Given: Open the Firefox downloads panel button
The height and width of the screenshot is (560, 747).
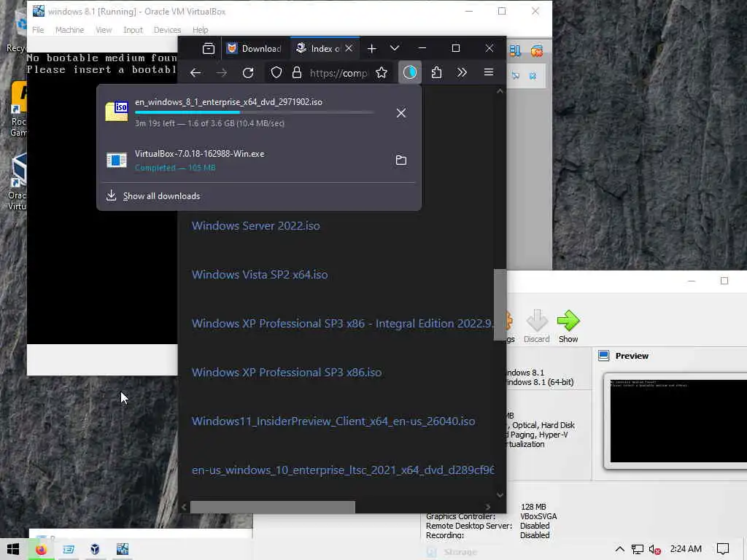Looking at the screenshot, I should point(410,73).
